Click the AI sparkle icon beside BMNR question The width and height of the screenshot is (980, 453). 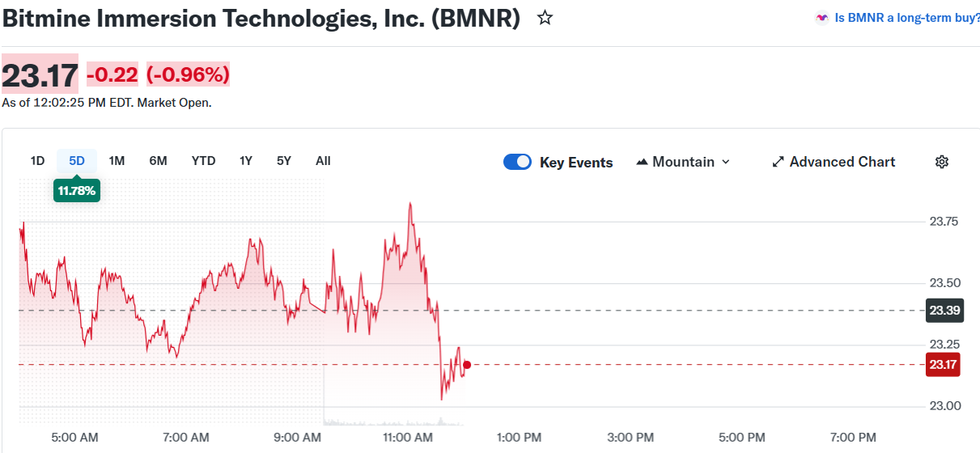pyautogui.click(x=822, y=18)
